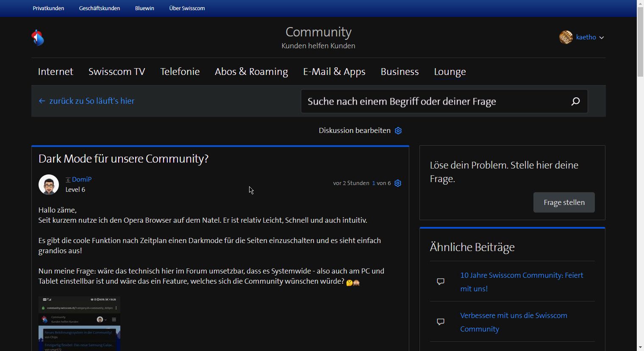Open the Telefonie category
Image resolution: width=644 pixels, height=351 pixels.
click(x=180, y=72)
